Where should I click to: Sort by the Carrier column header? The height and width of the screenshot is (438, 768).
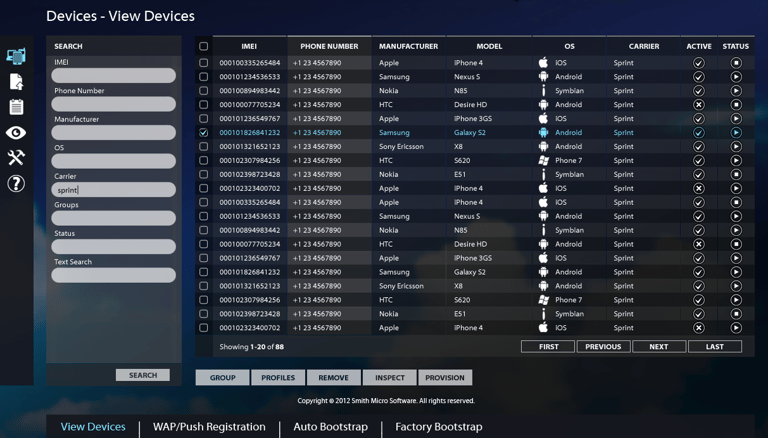click(x=644, y=46)
